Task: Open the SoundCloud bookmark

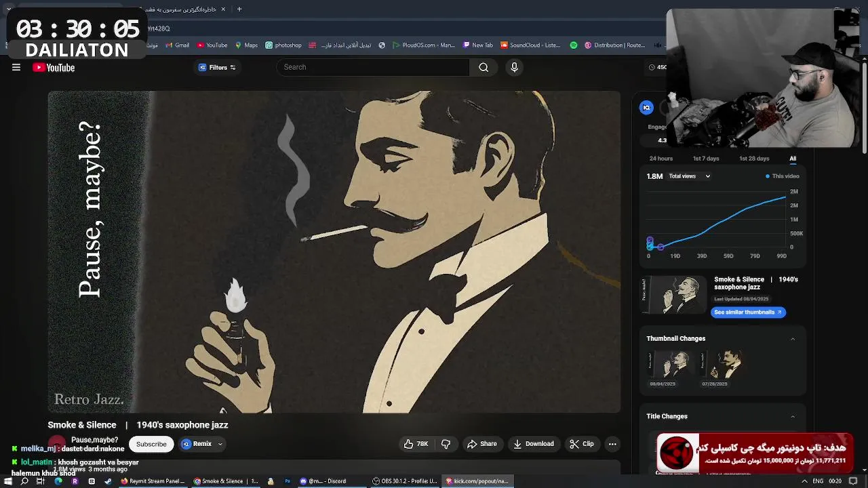Action: 530,45
